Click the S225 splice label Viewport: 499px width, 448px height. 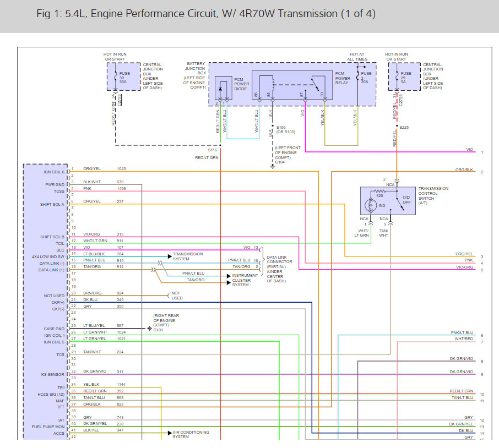[x=404, y=127]
